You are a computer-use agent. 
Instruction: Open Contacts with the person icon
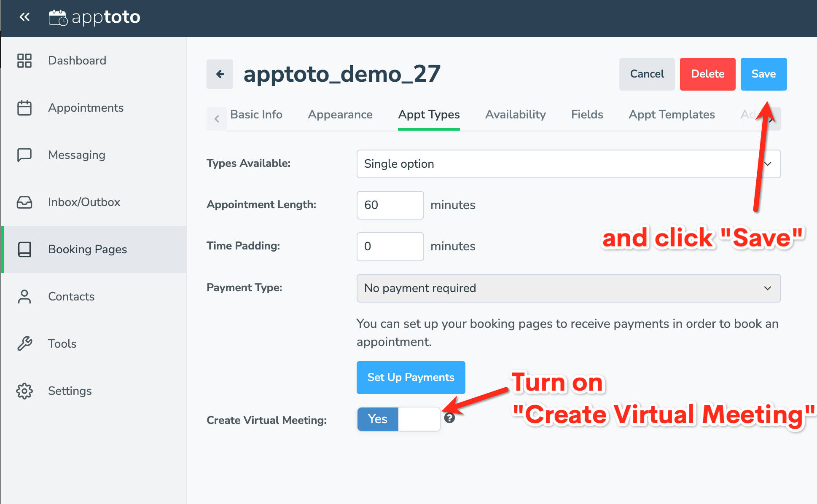pyautogui.click(x=24, y=296)
